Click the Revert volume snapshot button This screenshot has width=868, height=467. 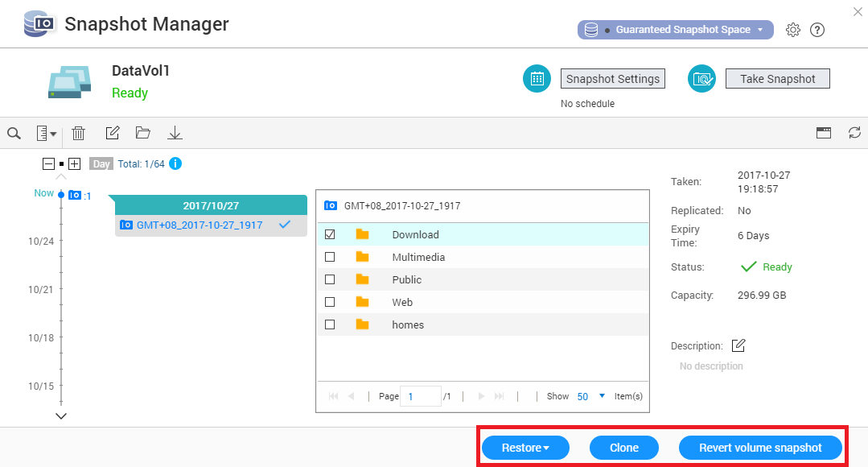[760, 448]
